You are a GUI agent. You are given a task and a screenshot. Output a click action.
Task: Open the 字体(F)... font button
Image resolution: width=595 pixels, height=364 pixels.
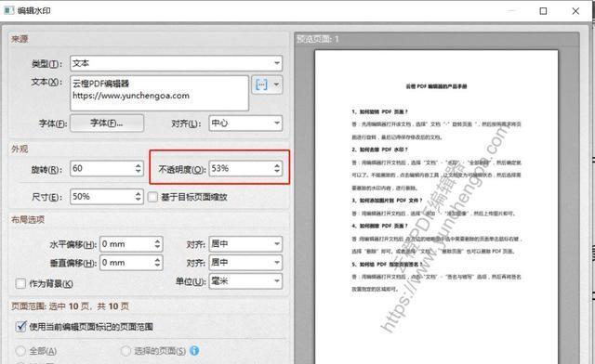107,123
